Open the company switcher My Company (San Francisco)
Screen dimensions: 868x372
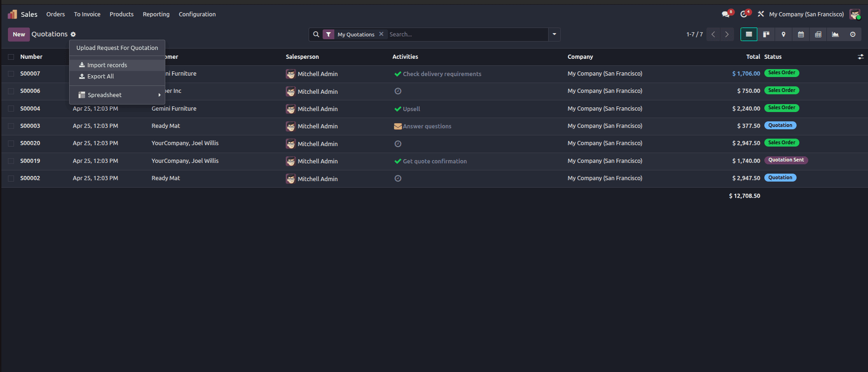[806, 14]
